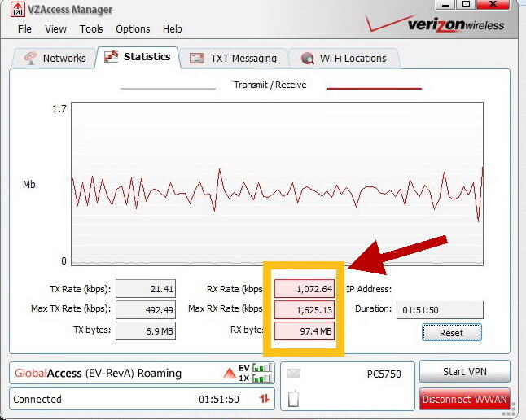Open the View menu
The image size is (526, 420).
click(x=55, y=28)
